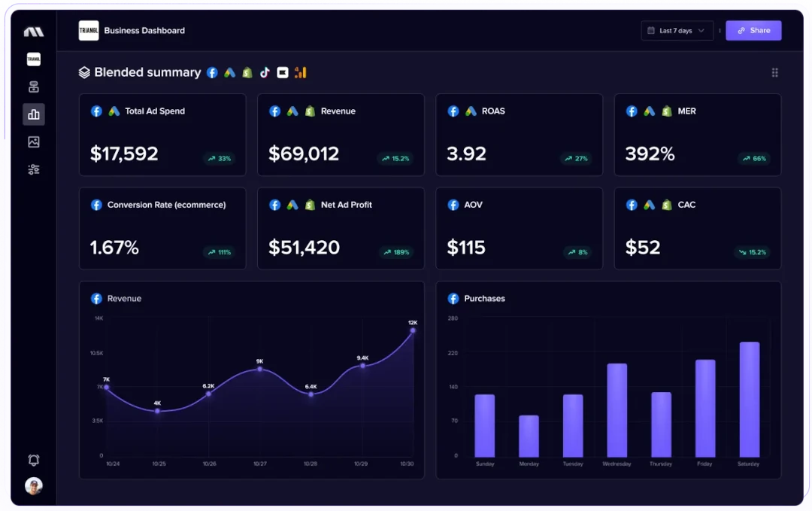The image size is (812, 511).
Task: Click the Saturday bar in Purchases chart
Action: [750, 400]
